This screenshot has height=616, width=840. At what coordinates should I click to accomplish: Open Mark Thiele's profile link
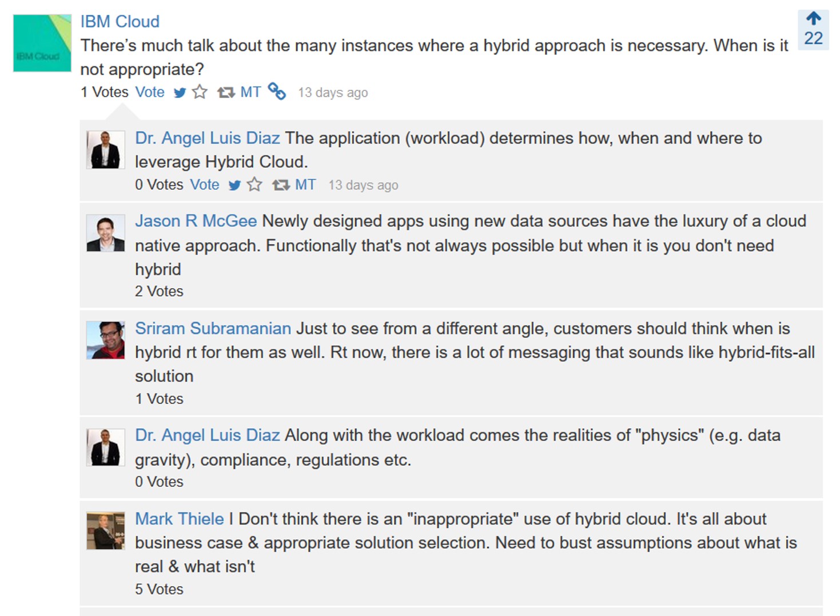180,519
